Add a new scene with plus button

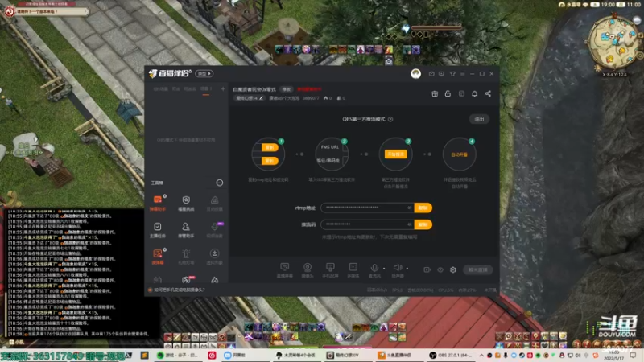coord(223,89)
